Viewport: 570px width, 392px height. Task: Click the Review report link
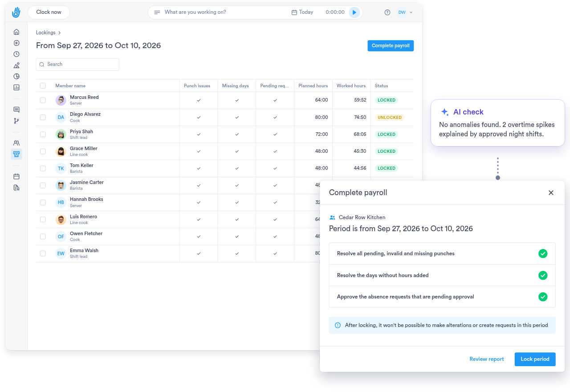tap(487, 359)
